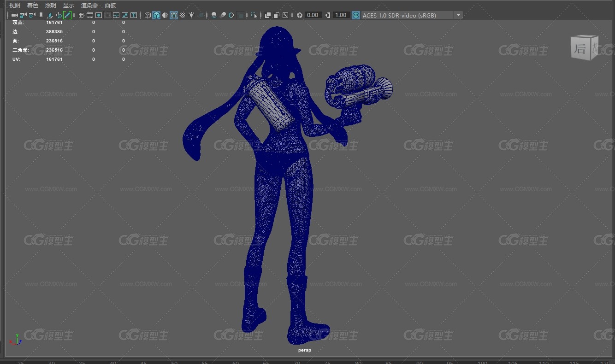Click the View Cube 后 face
This screenshot has width=615, height=364.
coord(580,49)
